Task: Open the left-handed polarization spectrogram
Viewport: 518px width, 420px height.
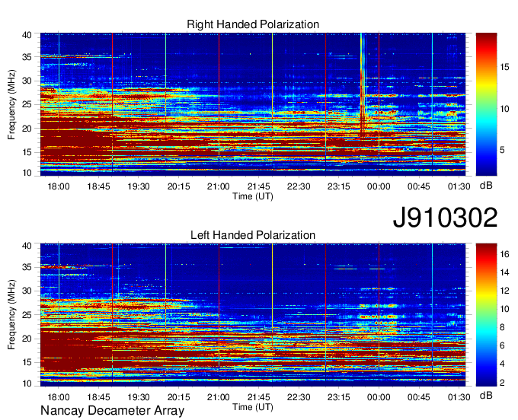Action: tap(253, 315)
